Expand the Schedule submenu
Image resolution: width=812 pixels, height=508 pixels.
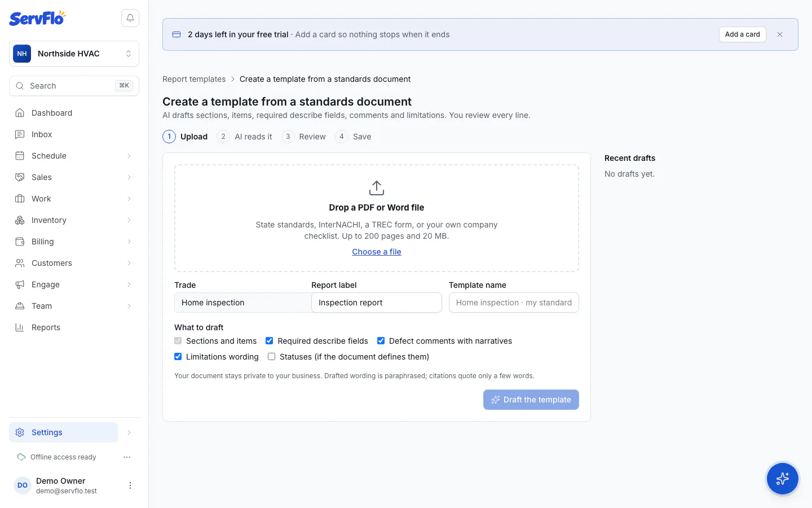tap(129, 156)
